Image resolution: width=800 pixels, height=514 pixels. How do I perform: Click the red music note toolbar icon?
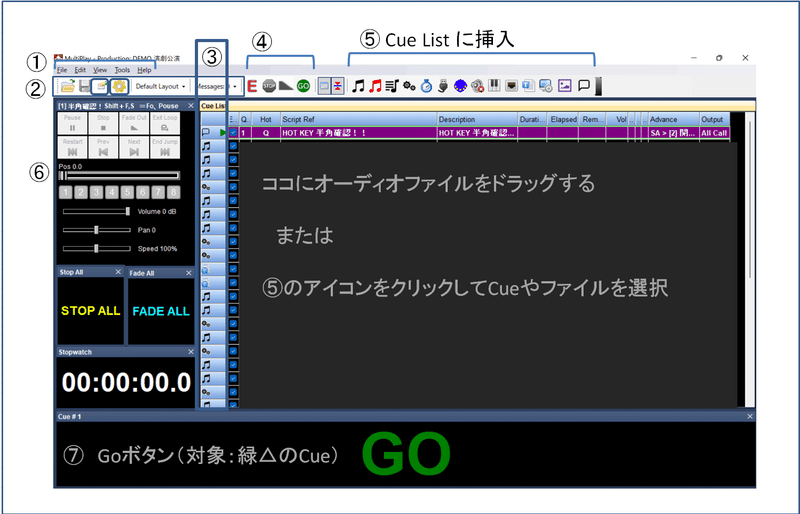(x=376, y=86)
